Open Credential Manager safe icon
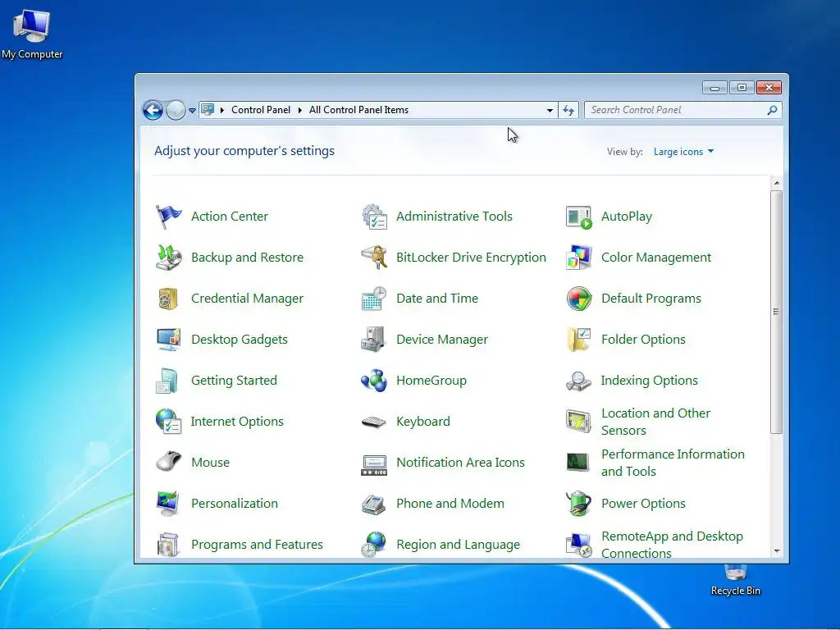The image size is (840, 630). [168, 299]
